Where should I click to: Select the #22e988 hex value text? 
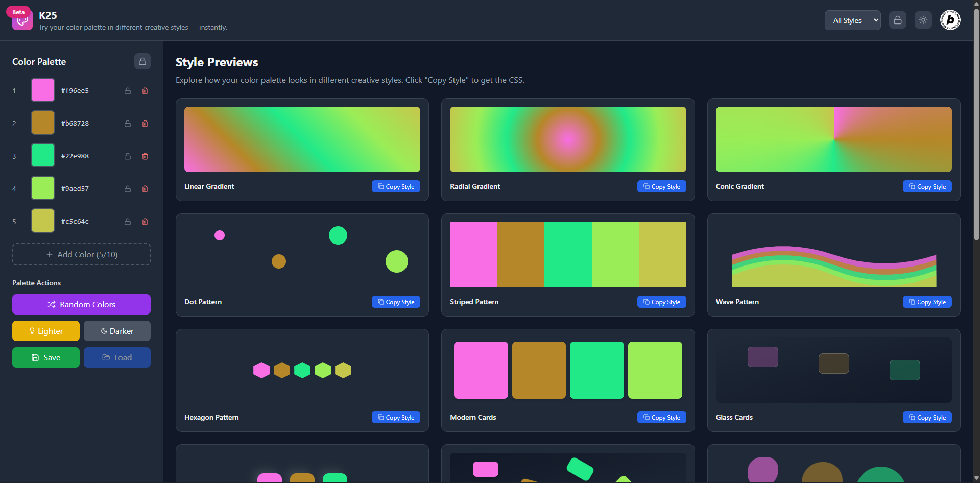[x=75, y=156]
